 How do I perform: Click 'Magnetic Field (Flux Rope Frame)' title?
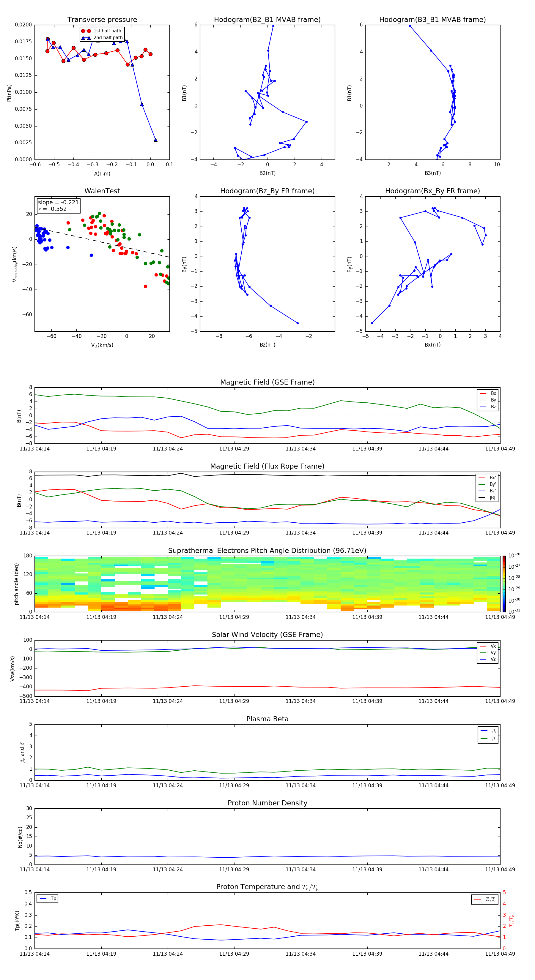[x=267, y=467]
